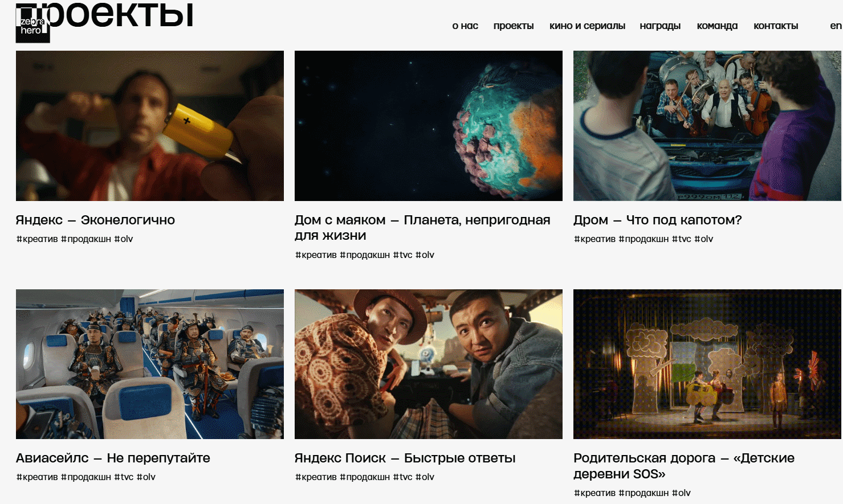843x504 pixels.
Task: Click title 'Дром — Что под капотом?'
Action: (658, 220)
